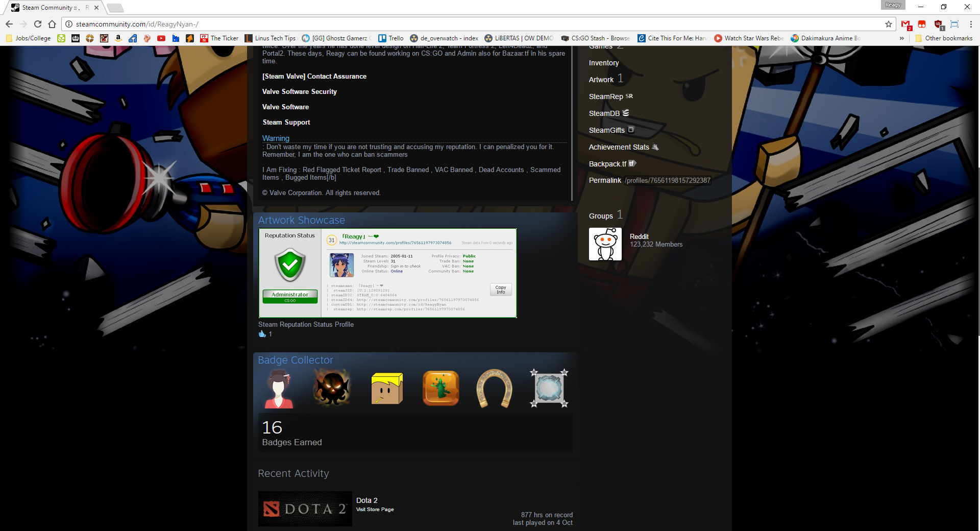Image resolution: width=980 pixels, height=531 pixels.
Task: Open the Badge Collector heading
Action: pos(296,360)
